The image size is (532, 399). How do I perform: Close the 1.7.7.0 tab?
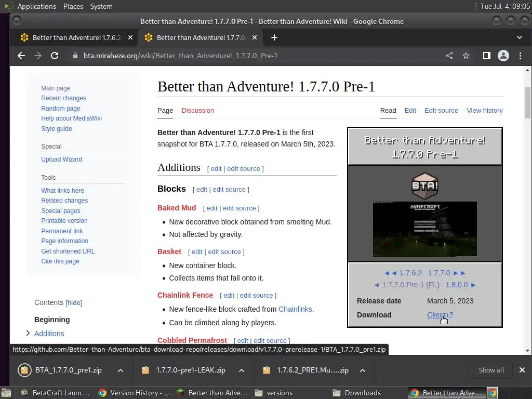(255, 37)
